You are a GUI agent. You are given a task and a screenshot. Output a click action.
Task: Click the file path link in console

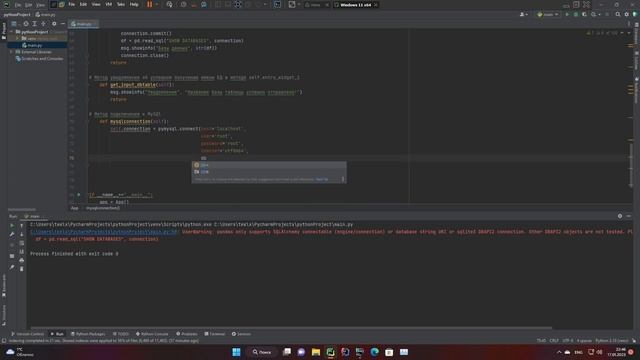tap(104, 232)
